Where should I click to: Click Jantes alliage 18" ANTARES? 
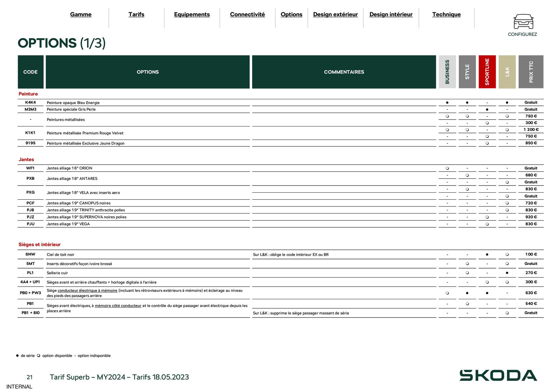pos(72,179)
